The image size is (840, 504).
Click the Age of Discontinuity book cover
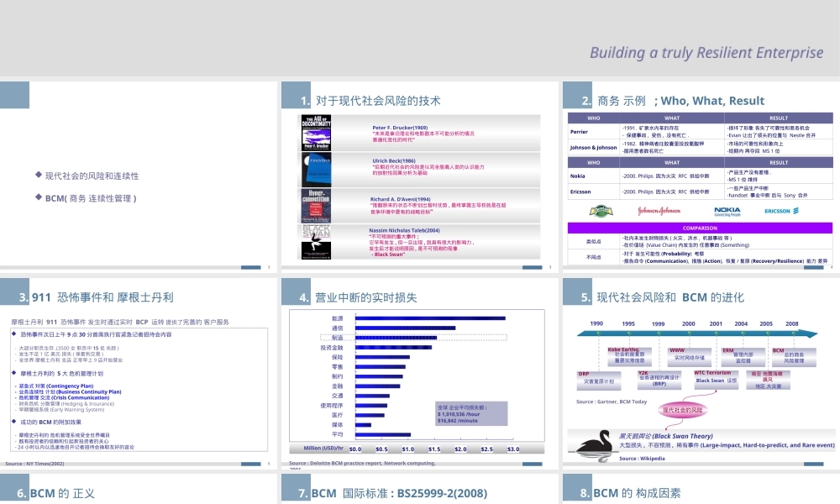(x=316, y=132)
